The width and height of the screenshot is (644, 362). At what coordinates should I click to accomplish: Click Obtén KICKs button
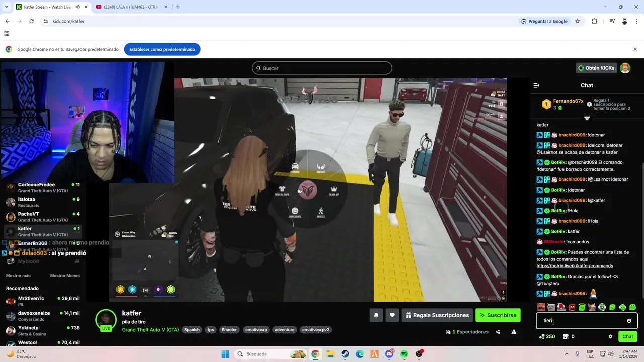click(596, 68)
